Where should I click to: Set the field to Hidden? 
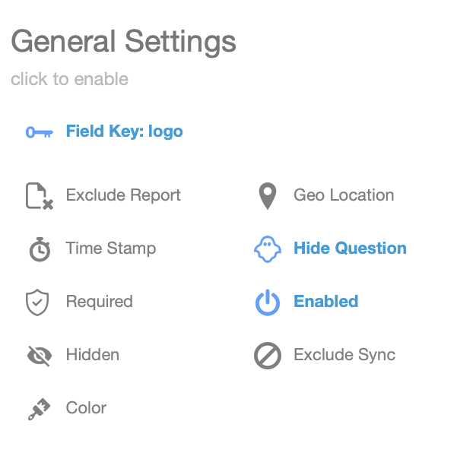tap(92, 355)
